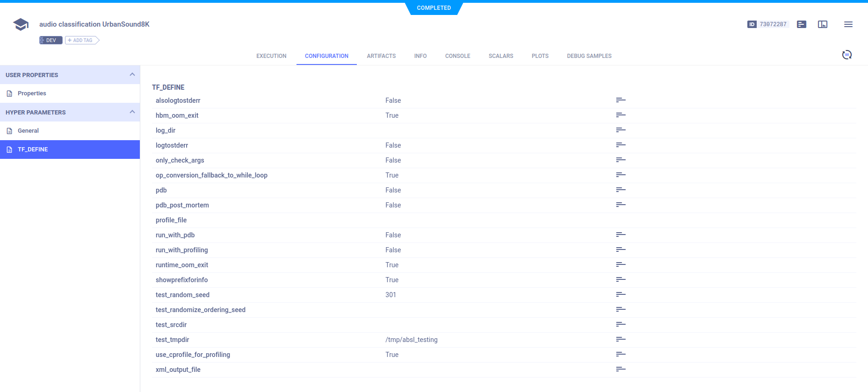The width and height of the screenshot is (868, 392).
Task: Collapse the User Properties section
Action: (x=132, y=75)
